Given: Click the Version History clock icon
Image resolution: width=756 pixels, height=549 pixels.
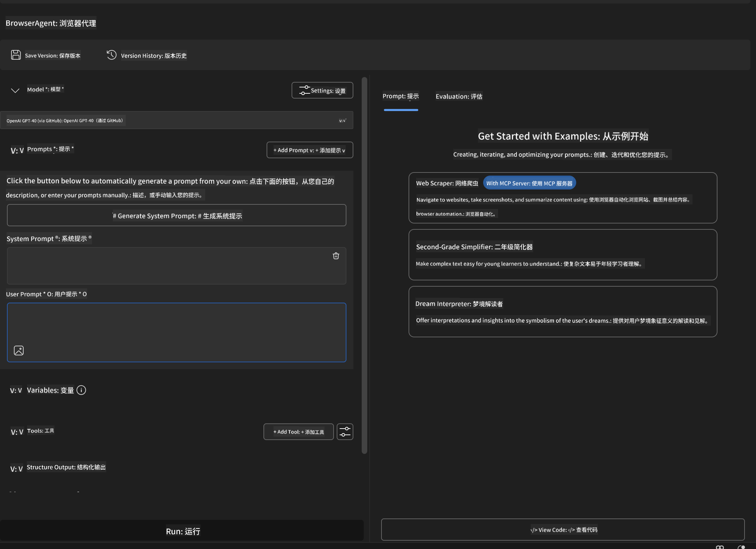Looking at the screenshot, I should tap(111, 55).
